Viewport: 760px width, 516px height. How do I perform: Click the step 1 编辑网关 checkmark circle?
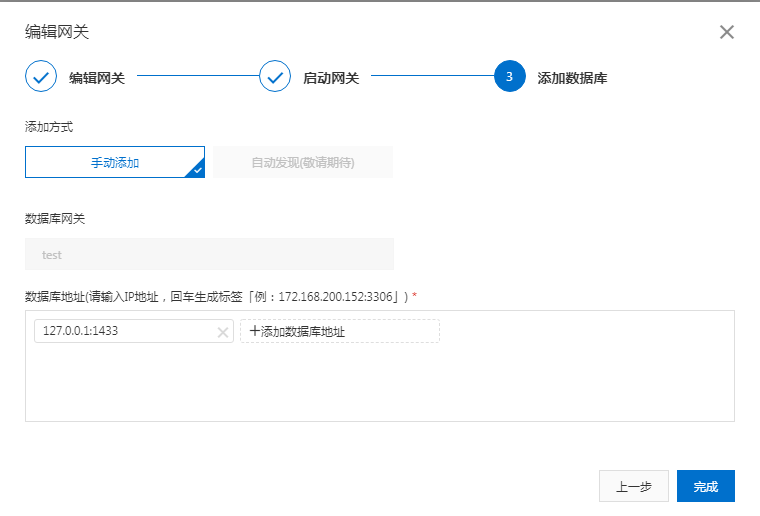pyautogui.click(x=41, y=76)
